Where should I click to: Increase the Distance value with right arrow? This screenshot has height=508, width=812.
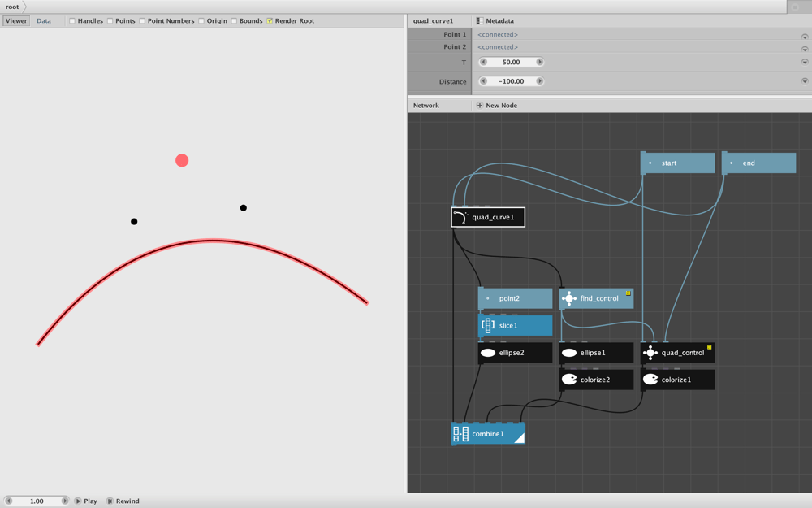click(x=540, y=80)
